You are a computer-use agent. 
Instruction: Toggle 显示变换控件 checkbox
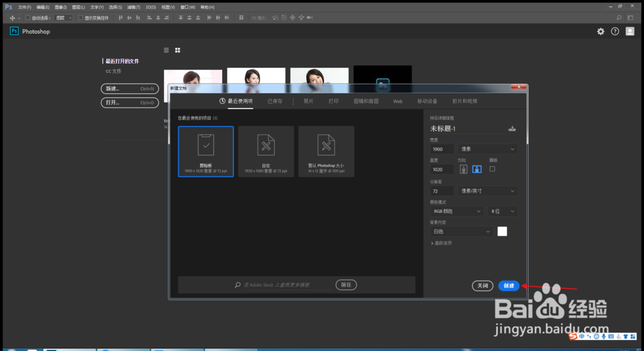pyautogui.click(x=80, y=17)
